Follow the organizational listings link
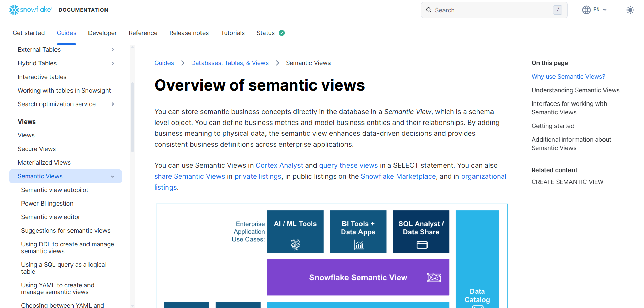Image resolution: width=644 pixels, height=308 pixels. pos(484,176)
